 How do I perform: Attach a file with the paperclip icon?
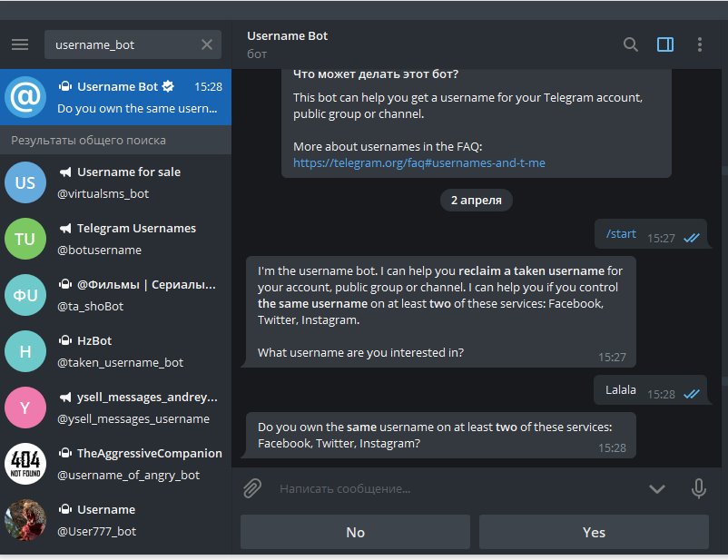coord(252,489)
